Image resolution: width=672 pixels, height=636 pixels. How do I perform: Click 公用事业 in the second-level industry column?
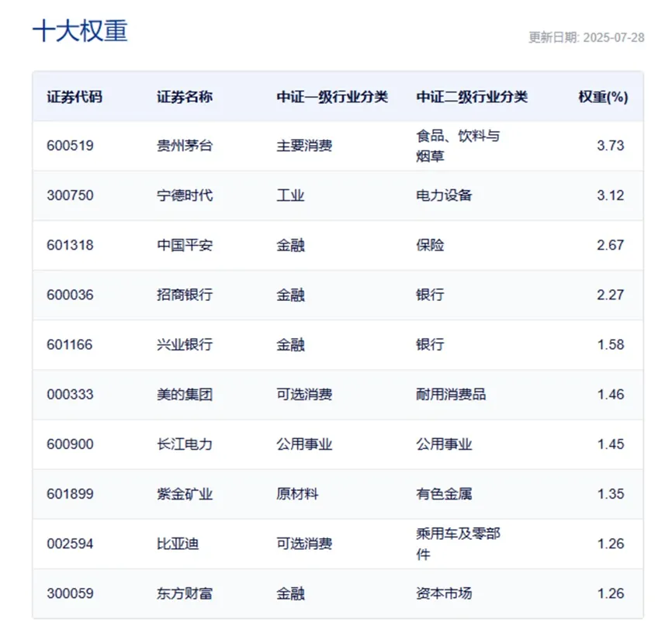(444, 444)
